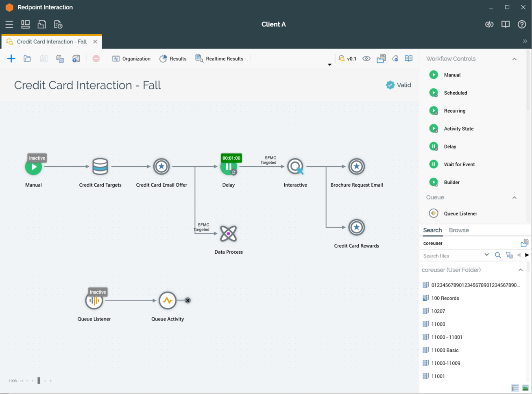This screenshot has width=532, height=394.
Task: Click the Credit Card Targets database node
Action: click(x=100, y=166)
